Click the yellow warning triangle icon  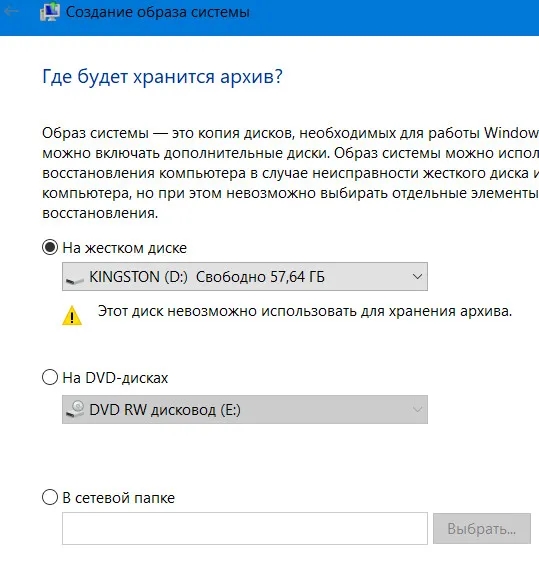pyautogui.click(x=72, y=315)
